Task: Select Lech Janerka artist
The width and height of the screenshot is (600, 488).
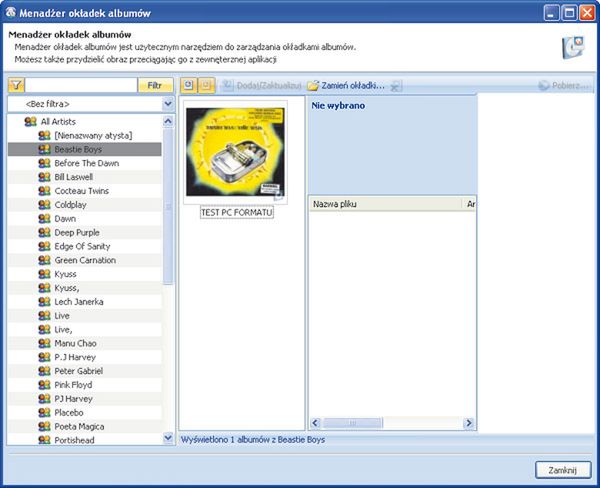Action: (x=79, y=302)
